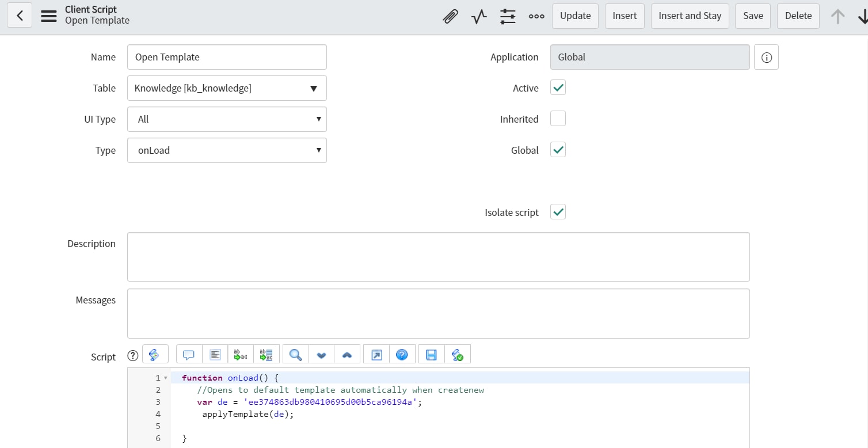Enable the Inherited checkbox
The width and height of the screenshot is (868, 448).
click(x=558, y=119)
